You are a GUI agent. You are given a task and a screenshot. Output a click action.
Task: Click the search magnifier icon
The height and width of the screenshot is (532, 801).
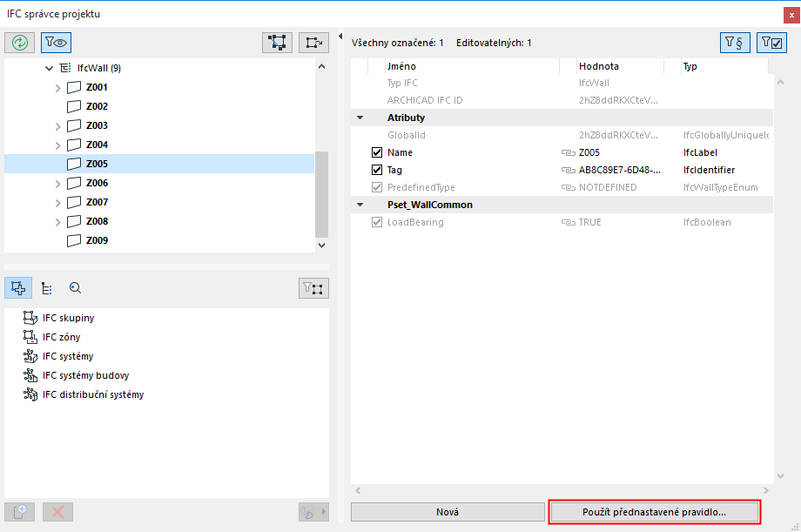(x=75, y=288)
